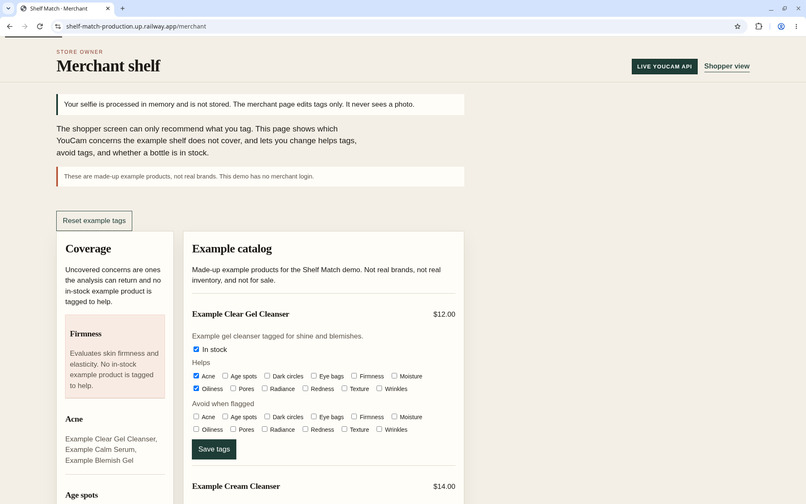Select the Firmness uncovered concern card
The image size is (806, 504).
click(115, 356)
